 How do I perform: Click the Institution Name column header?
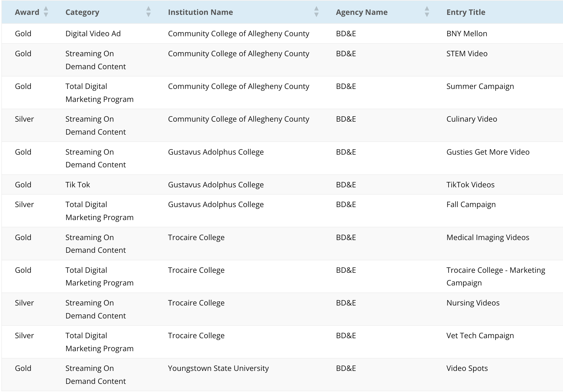coord(200,12)
